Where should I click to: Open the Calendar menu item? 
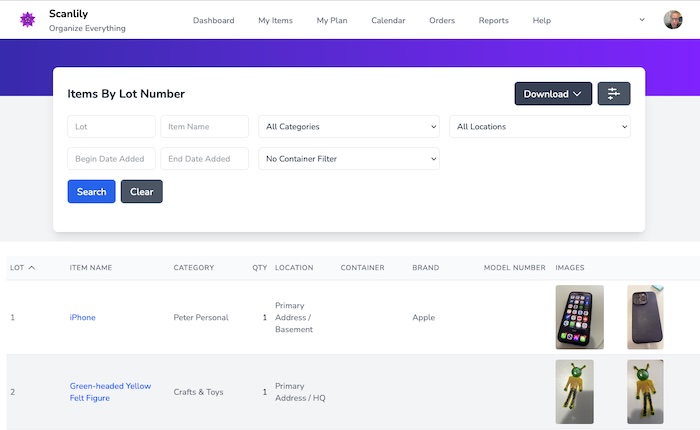(388, 20)
